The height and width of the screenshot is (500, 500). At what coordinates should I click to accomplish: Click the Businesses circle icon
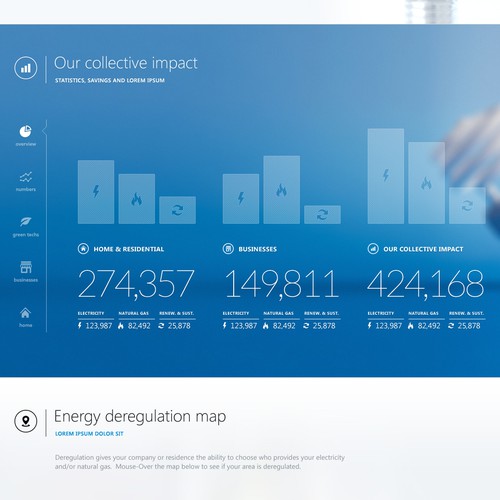click(228, 249)
